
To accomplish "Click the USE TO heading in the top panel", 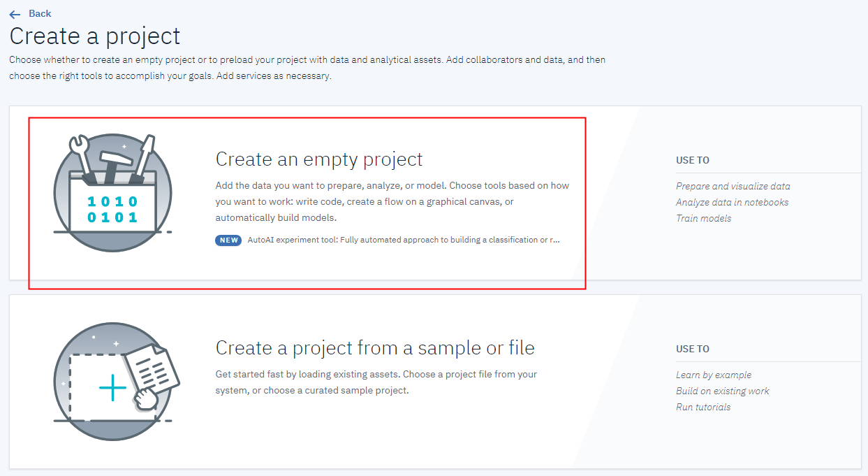I will (x=691, y=160).
